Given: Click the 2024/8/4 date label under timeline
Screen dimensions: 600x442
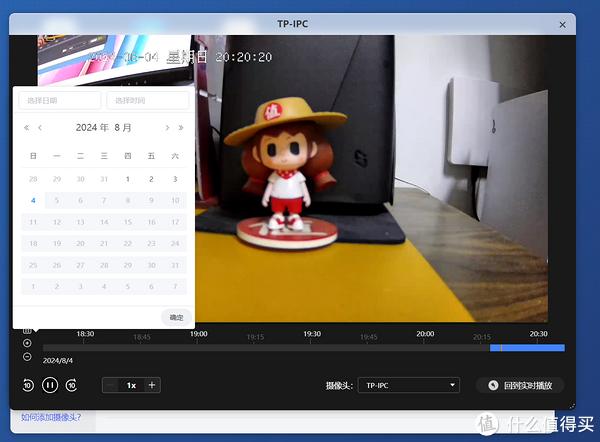Looking at the screenshot, I should click(x=58, y=360).
